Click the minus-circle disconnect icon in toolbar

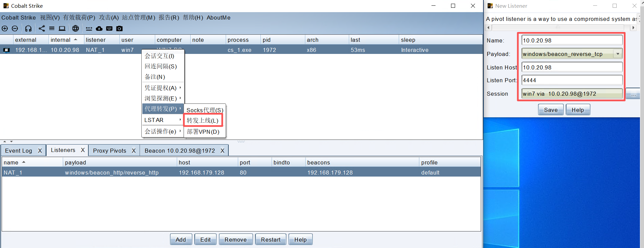pos(15,29)
